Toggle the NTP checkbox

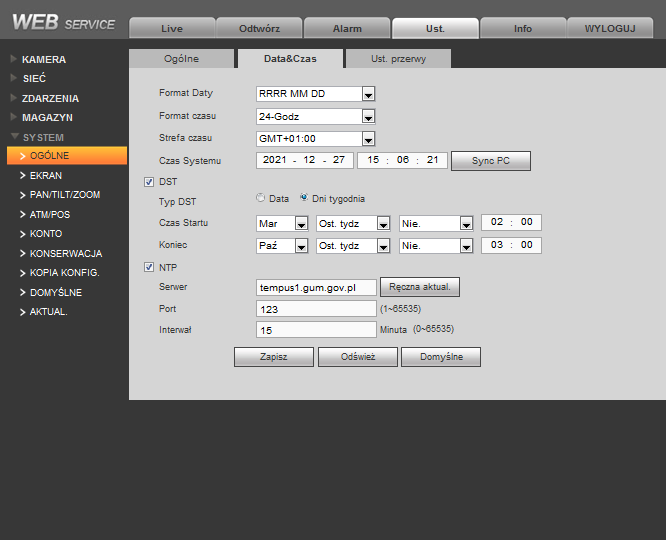pyautogui.click(x=149, y=267)
